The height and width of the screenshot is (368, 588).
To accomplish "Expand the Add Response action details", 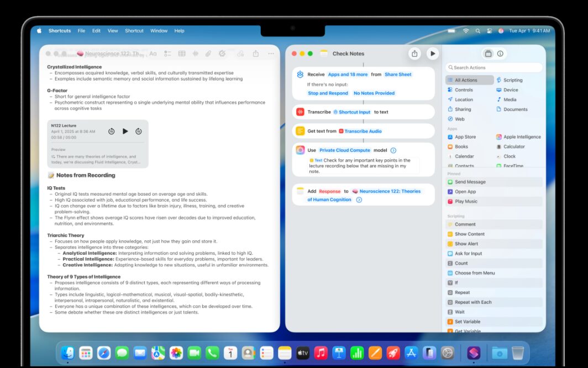I will (359, 200).
